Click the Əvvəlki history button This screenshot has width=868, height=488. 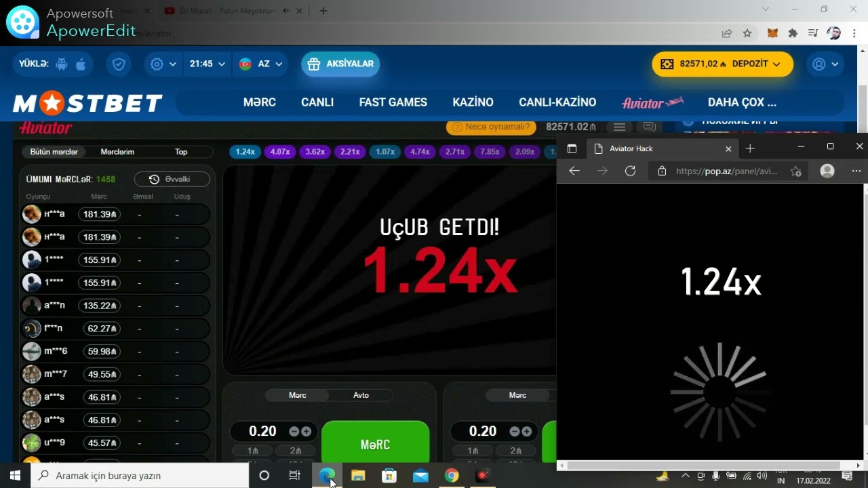coord(172,179)
